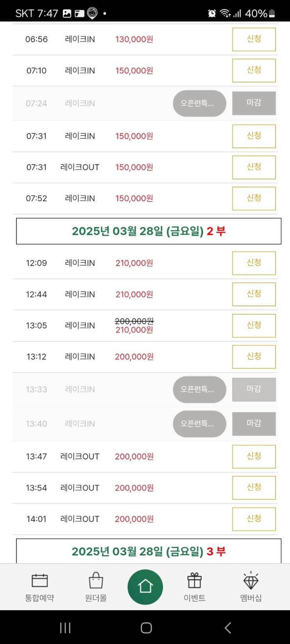290x644 pixels.
Task: Tap the calendar icon for 통합예약
Action: pyautogui.click(x=39, y=582)
